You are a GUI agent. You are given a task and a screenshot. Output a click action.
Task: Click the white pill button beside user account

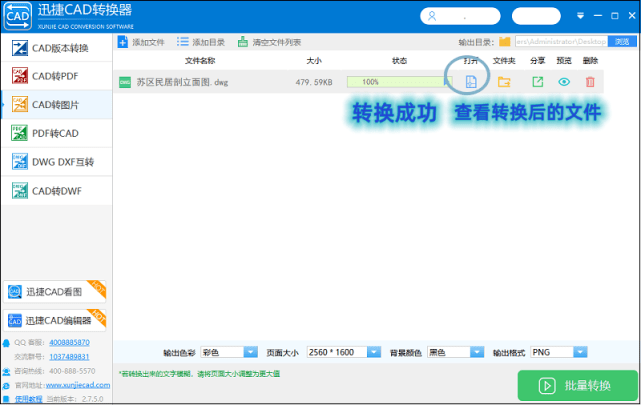(x=536, y=16)
